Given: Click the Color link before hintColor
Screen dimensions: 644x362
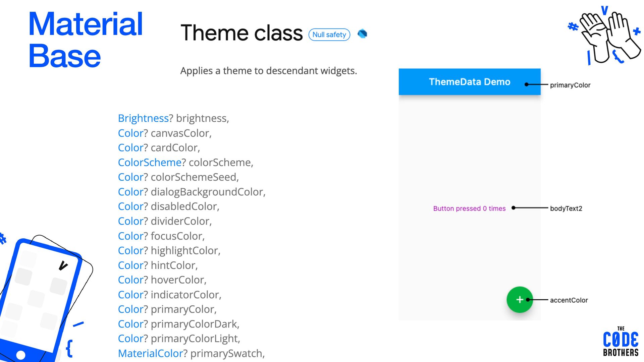Looking at the screenshot, I should (131, 265).
